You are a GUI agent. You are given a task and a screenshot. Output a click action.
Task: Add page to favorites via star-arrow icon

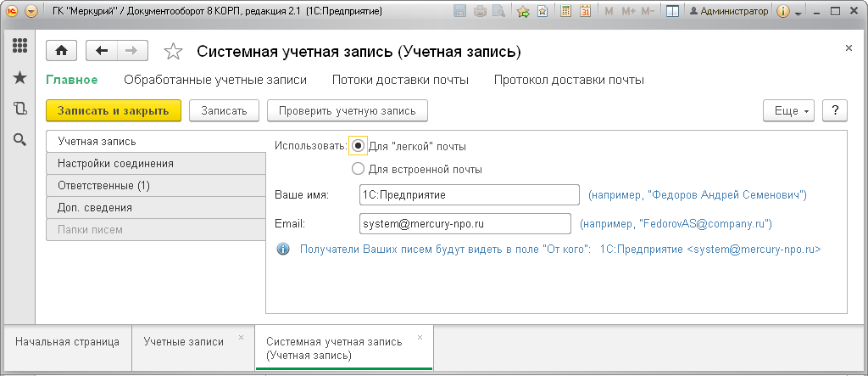523,11
